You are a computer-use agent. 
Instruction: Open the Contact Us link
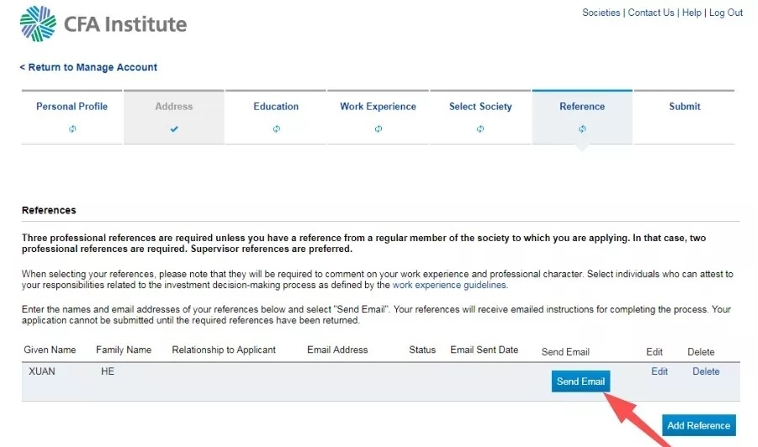[x=651, y=13]
